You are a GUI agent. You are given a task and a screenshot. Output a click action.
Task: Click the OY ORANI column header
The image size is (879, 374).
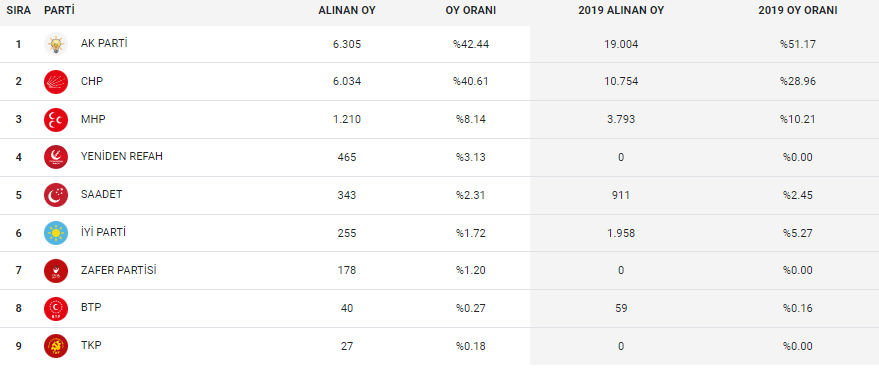[471, 11]
